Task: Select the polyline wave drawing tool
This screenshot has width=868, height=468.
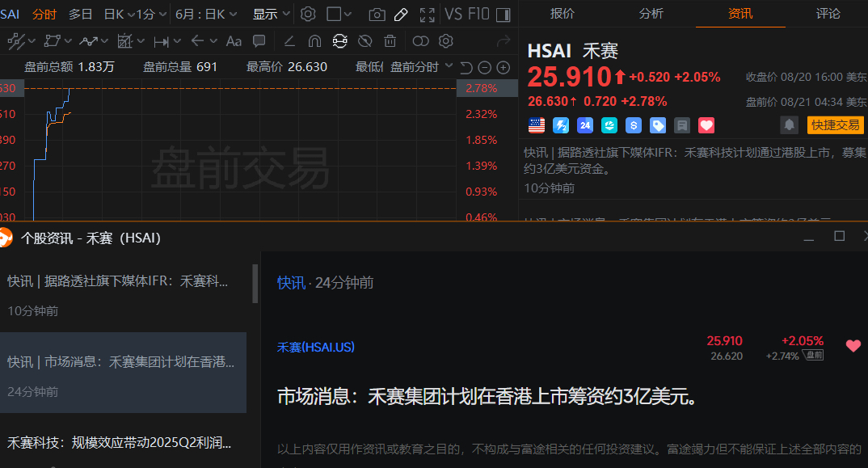Action: pos(89,41)
